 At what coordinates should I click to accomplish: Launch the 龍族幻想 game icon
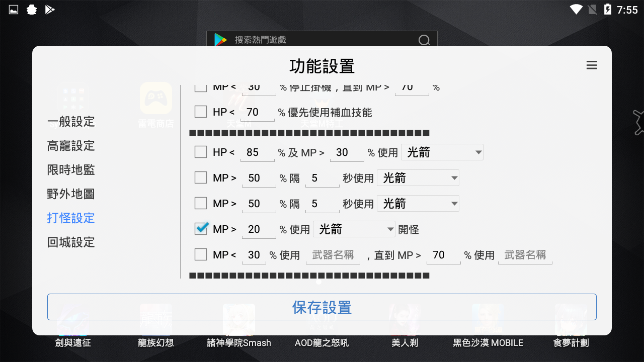point(155,319)
